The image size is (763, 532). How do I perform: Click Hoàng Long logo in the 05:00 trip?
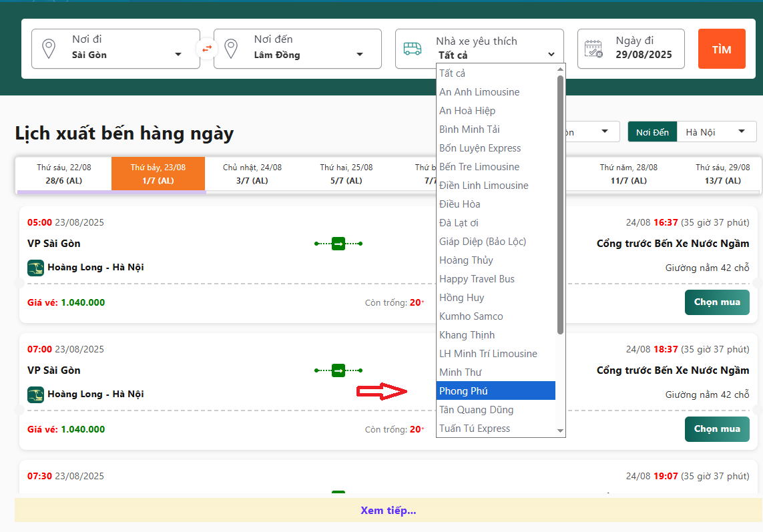coord(35,268)
